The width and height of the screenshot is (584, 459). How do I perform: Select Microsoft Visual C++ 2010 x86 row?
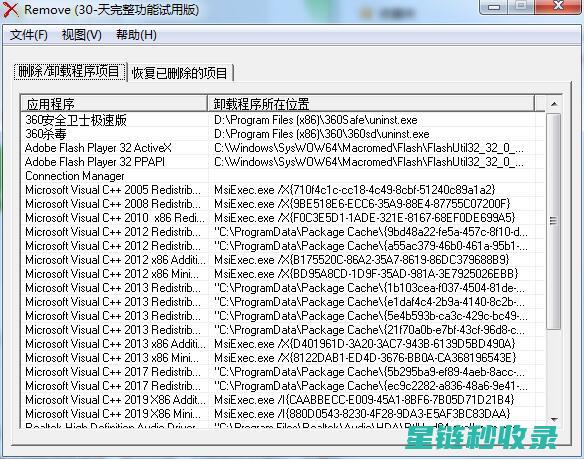282,218
